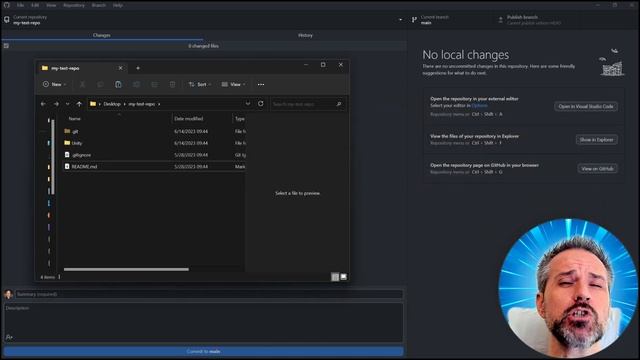The width and height of the screenshot is (640, 360).
Task: Click the Show in Explorer button
Action: tap(596, 140)
